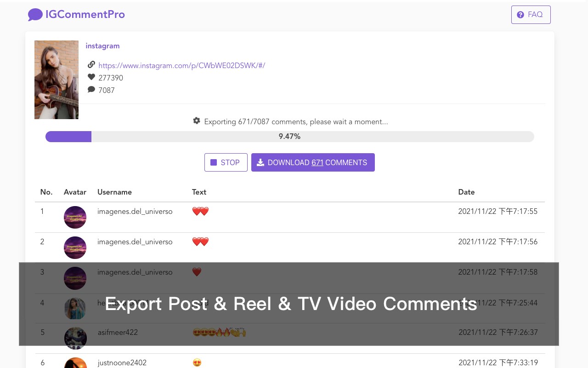Click the Exporting 671/7087 comments status text
The height and width of the screenshot is (368, 588).
pos(296,122)
